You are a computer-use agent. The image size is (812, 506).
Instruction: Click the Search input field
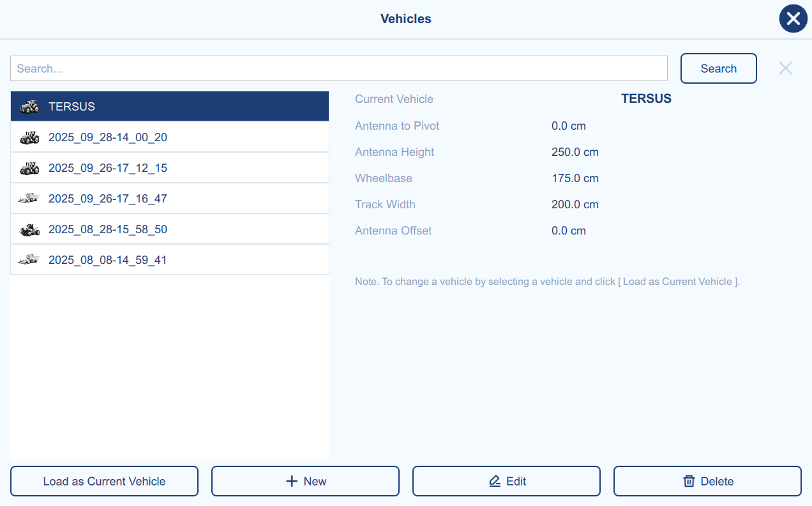click(x=339, y=68)
